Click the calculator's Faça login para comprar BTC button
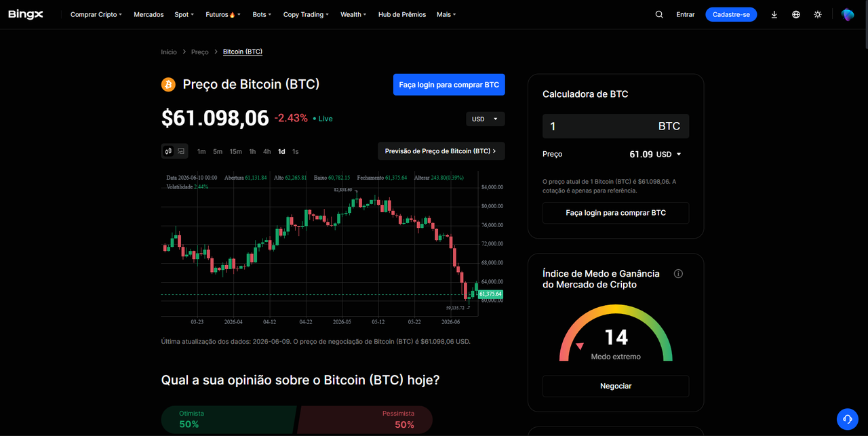Image resolution: width=868 pixels, height=436 pixels. coord(616,213)
